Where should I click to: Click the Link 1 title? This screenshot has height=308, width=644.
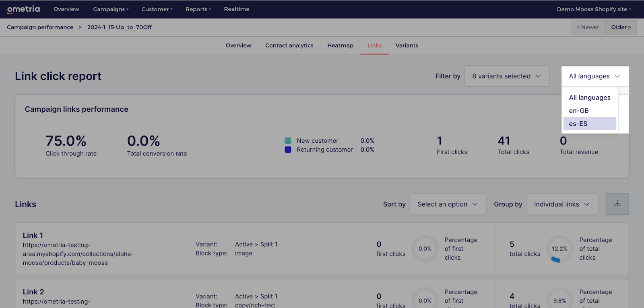coord(33,235)
